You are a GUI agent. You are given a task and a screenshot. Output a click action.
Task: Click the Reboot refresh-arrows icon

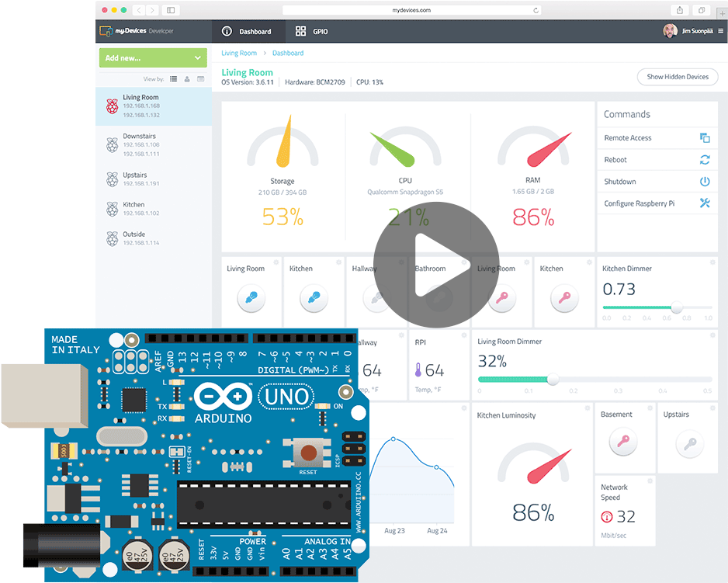coord(705,159)
